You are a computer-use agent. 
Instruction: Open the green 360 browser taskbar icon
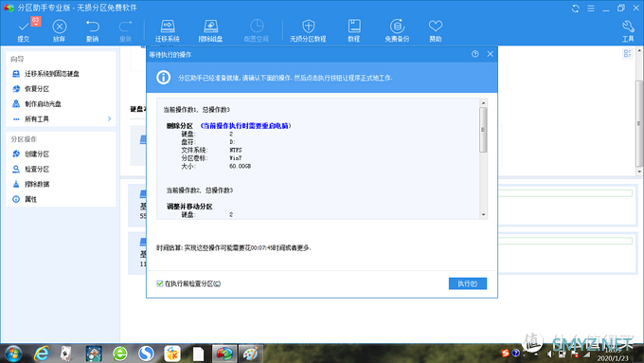120,354
